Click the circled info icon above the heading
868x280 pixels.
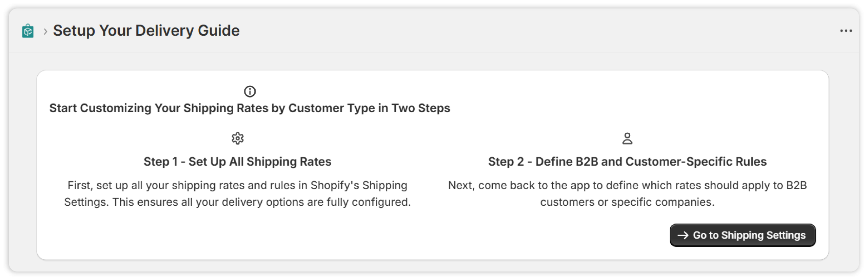coord(250,91)
